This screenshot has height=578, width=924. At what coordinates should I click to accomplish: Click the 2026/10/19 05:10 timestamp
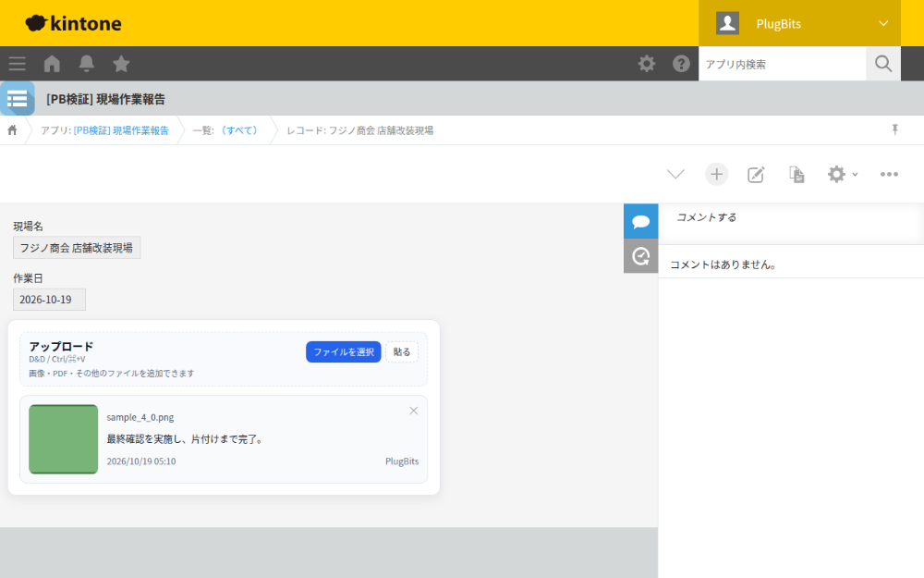click(x=140, y=461)
